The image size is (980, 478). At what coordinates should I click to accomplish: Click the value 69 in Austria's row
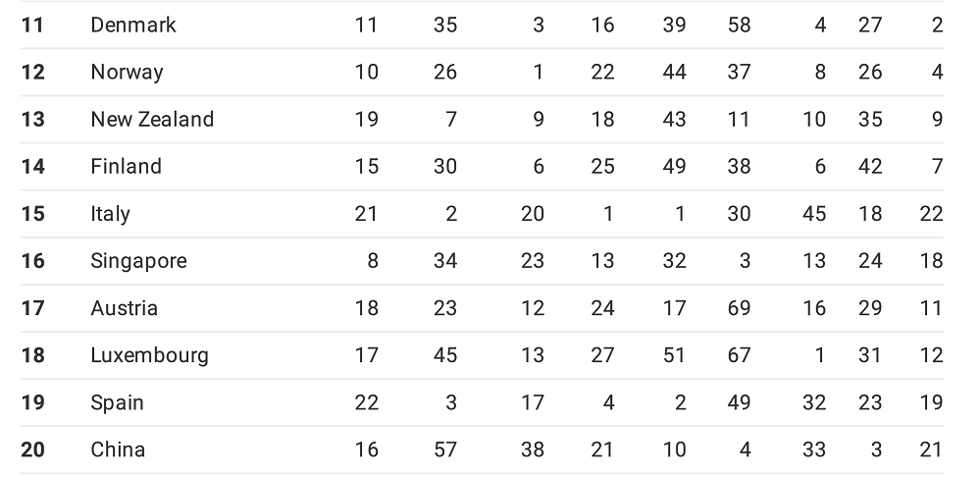pyautogui.click(x=739, y=308)
